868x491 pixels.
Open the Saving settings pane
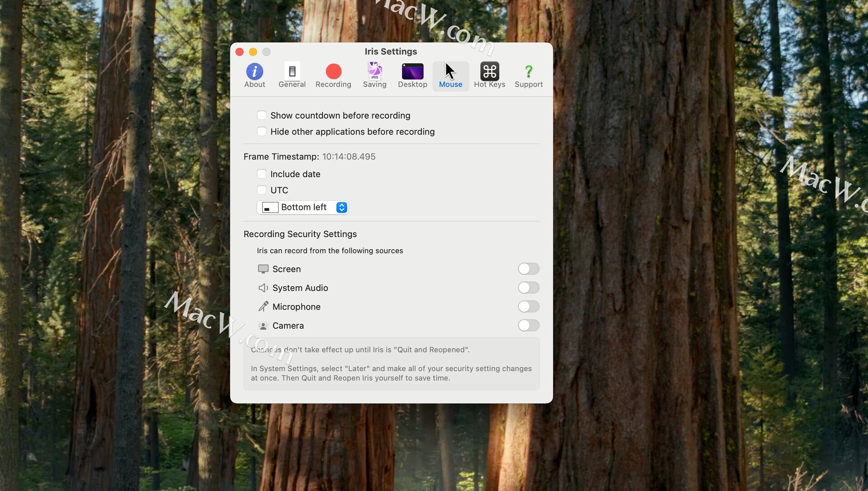coord(375,76)
